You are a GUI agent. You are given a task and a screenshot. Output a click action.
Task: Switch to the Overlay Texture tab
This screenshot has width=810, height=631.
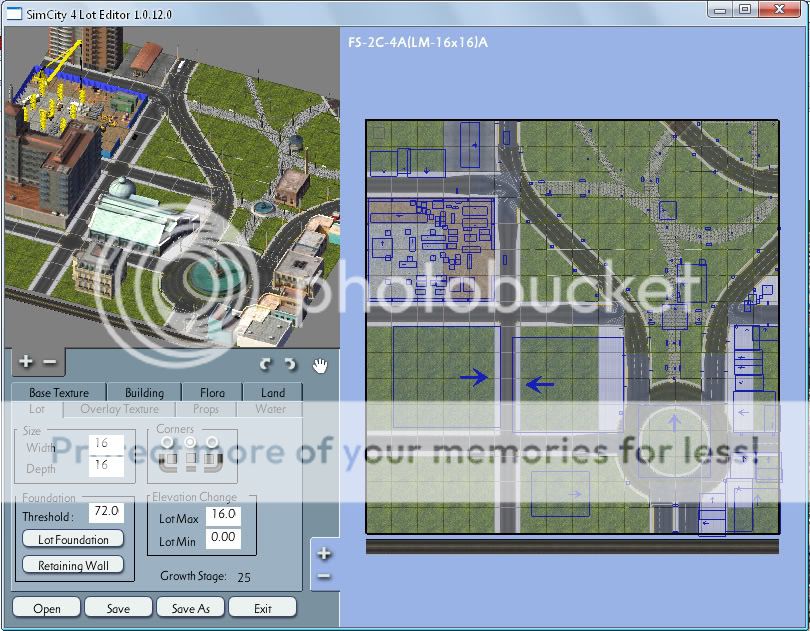pos(119,409)
